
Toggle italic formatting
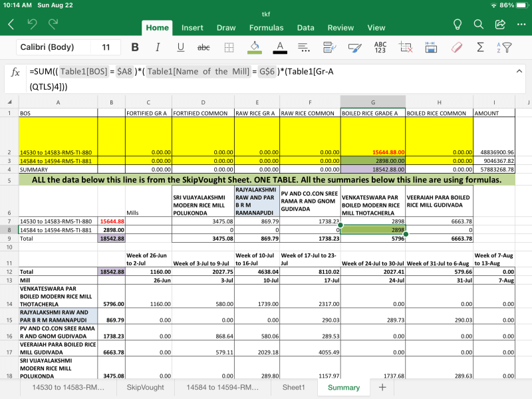point(158,47)
